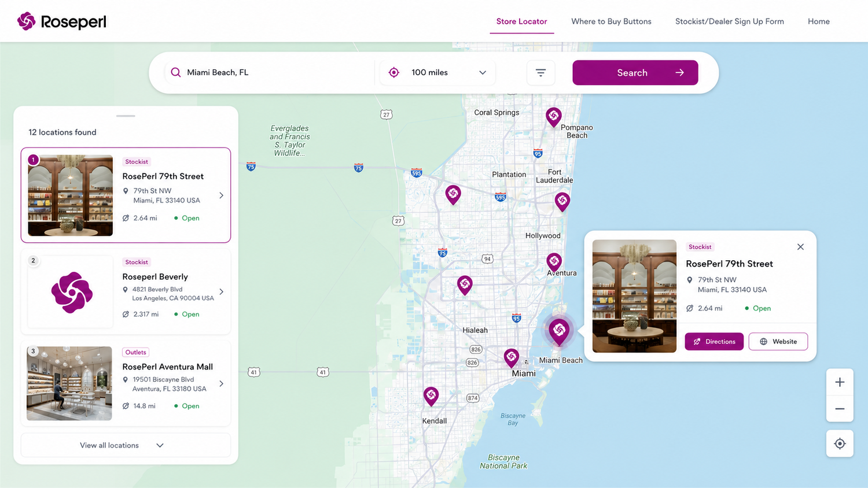
Task: Center map on my current location
Action: [x=840, y=443]
